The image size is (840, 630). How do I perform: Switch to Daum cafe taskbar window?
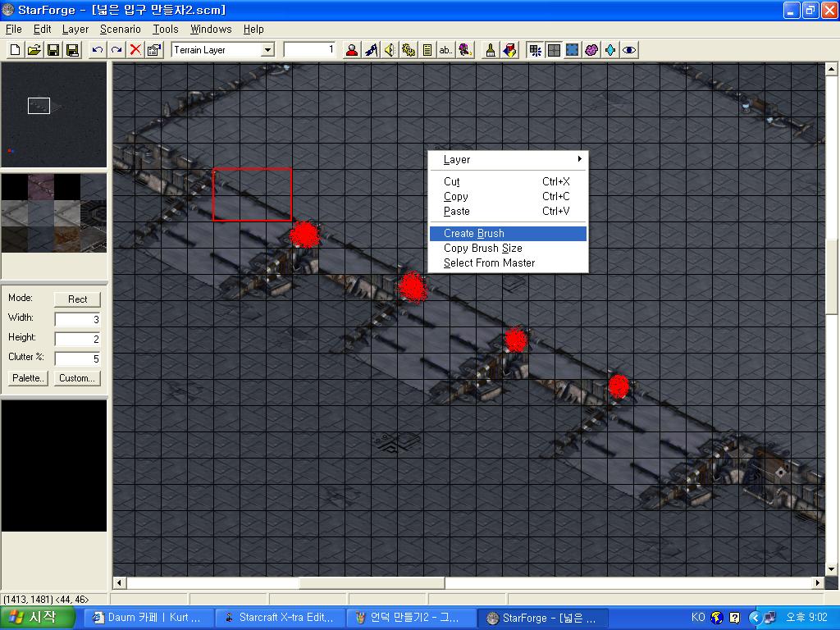(151, 618)
